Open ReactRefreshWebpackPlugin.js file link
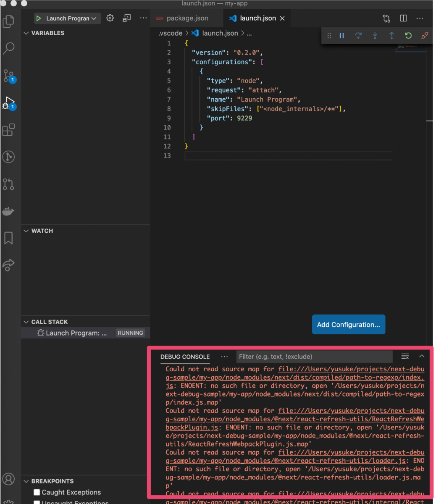 (295, 419)
